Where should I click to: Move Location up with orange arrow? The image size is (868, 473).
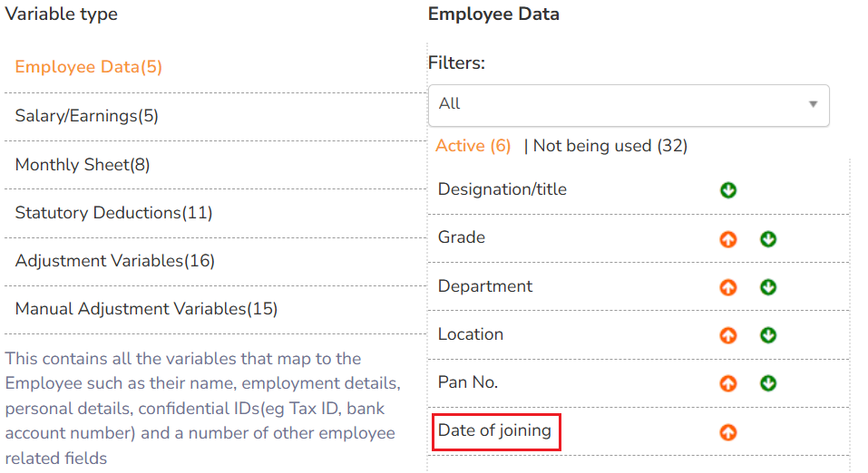tap(727, 335)
